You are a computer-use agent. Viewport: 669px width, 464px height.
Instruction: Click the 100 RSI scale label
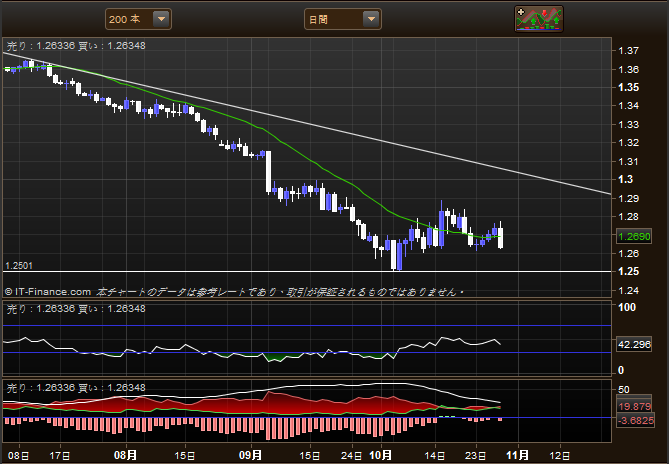point(627,307)
